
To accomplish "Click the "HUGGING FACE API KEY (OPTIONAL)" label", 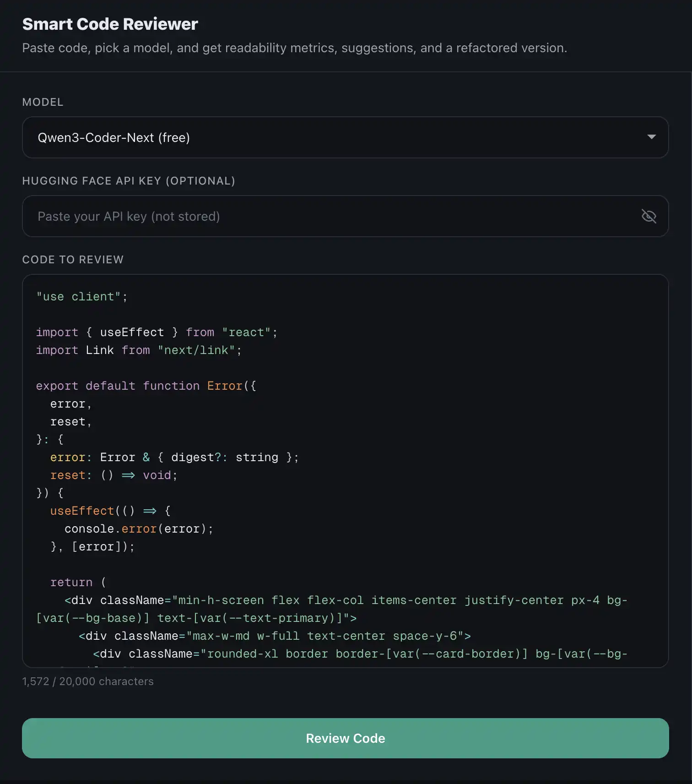I will point(129,181).
